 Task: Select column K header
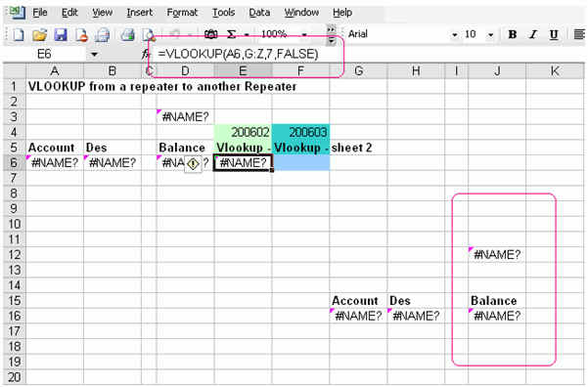(x=555, y=70)
